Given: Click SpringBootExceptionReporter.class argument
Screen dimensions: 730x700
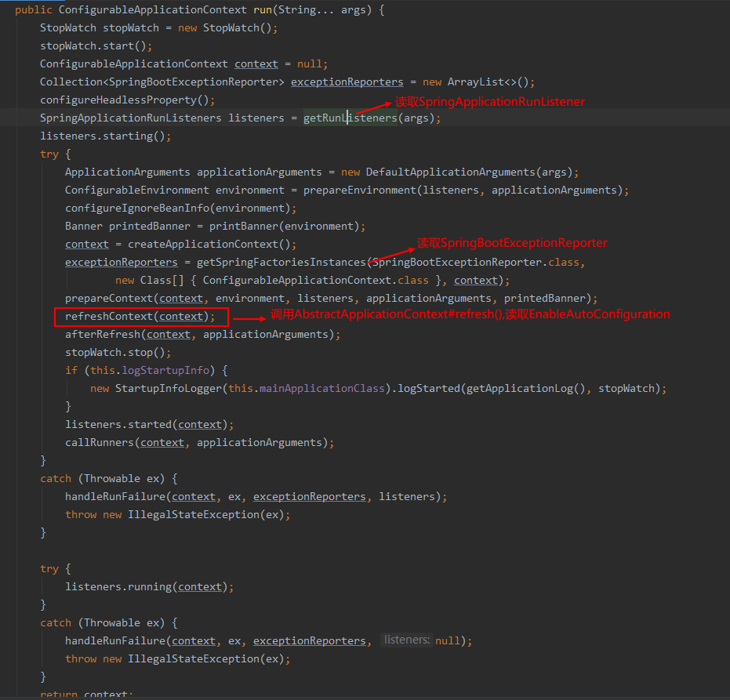Looking at the screenshot, I should tap(475, 263).
